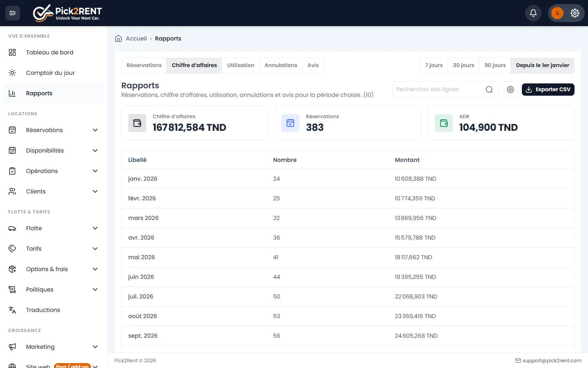The image size is (588, 368).
Task: Open the table column settings gear
Action: (x=510, y=90)
